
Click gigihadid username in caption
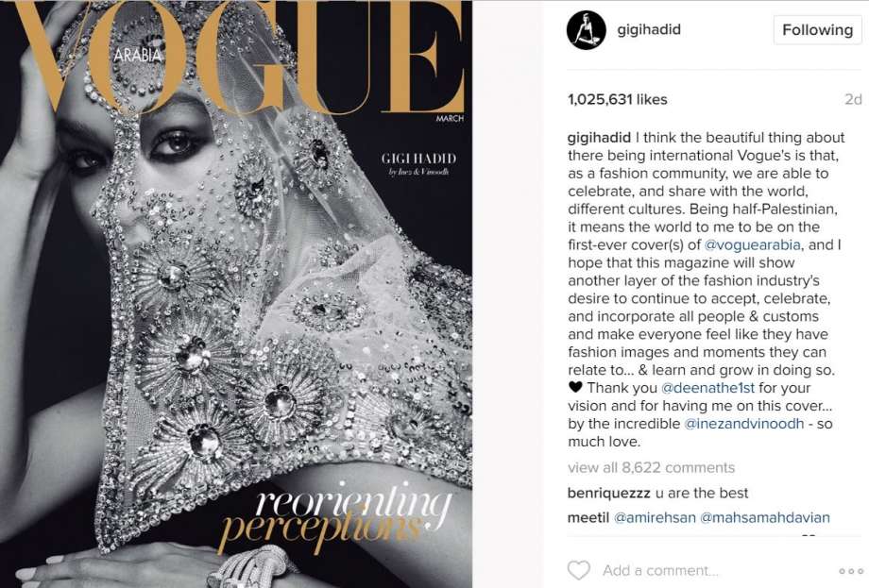tap(599, 137)
